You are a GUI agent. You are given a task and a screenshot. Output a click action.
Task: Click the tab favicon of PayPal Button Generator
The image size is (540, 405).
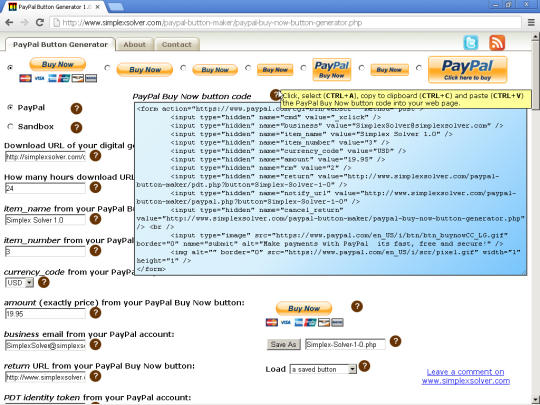12,7
